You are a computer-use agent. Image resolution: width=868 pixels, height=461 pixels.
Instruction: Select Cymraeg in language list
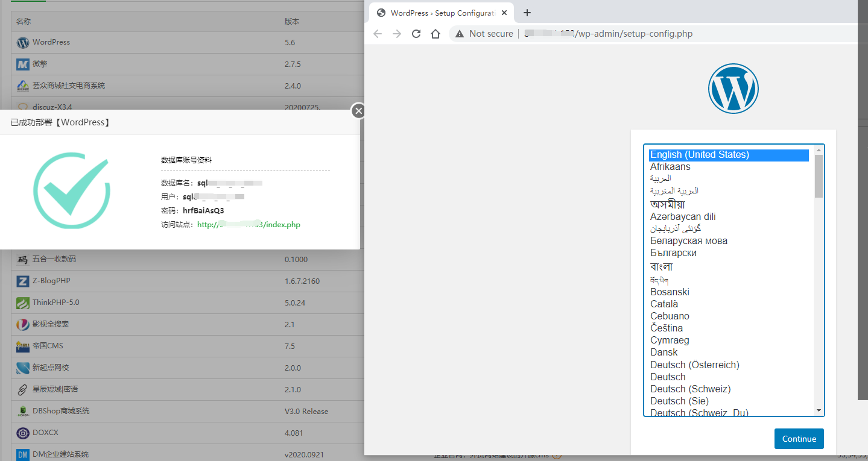pos(670,340)
